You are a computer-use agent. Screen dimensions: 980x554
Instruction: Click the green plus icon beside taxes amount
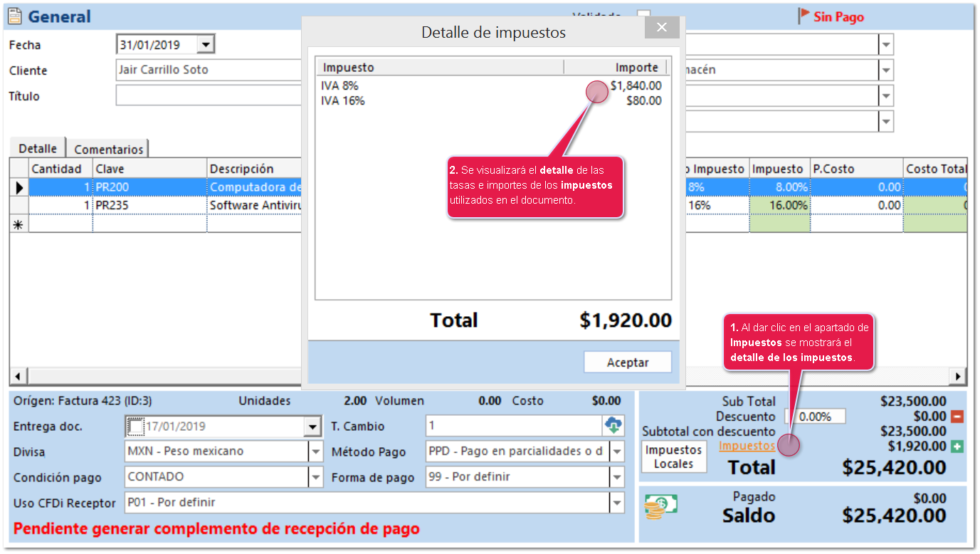coord(957,446)
